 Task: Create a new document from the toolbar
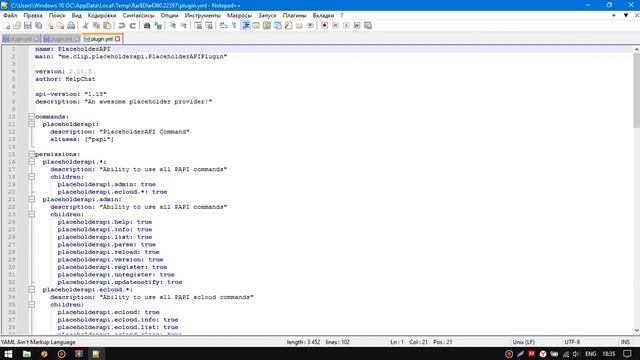pos(7,26)
